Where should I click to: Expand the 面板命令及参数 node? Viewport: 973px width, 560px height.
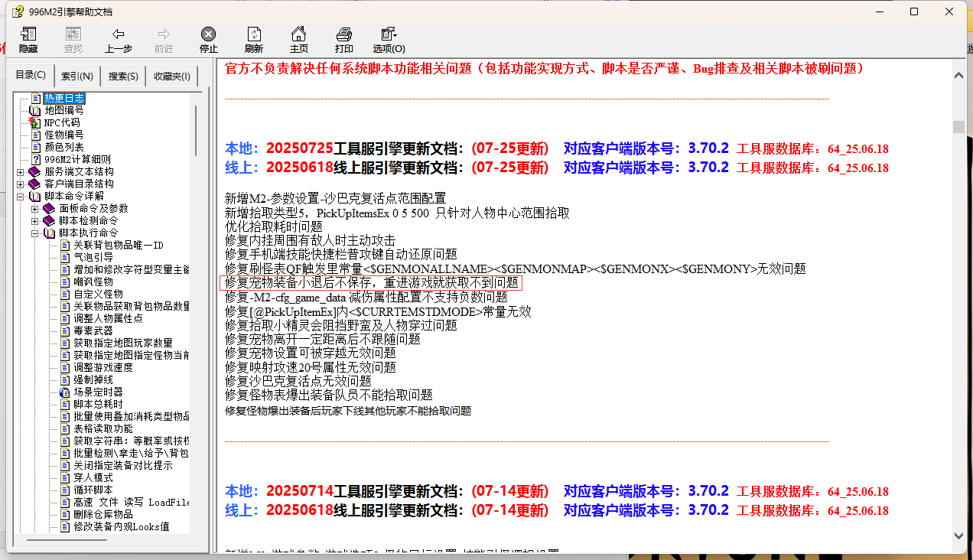tap(35, 208)
